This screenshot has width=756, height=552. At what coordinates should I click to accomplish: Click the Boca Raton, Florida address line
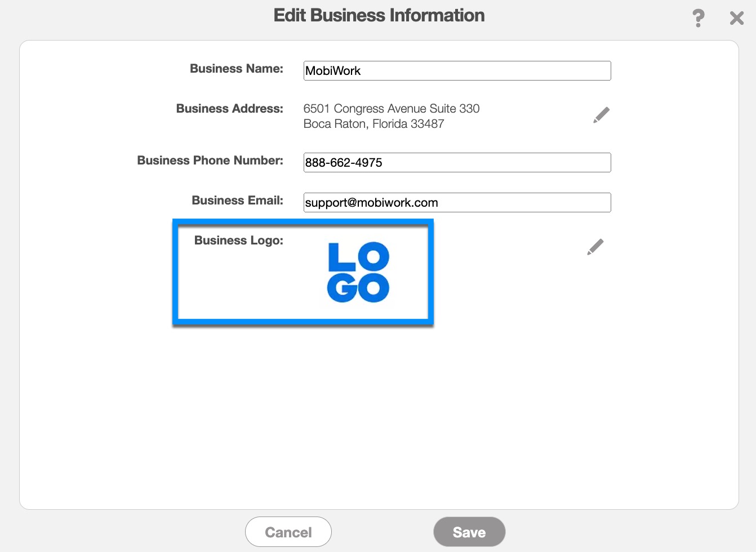tap(373, 124)
